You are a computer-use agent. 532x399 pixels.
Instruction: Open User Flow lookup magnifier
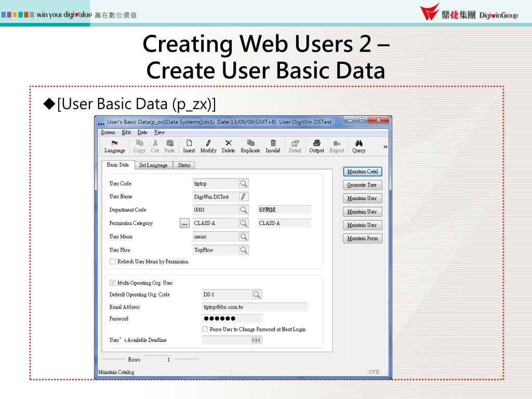[244, 250]
